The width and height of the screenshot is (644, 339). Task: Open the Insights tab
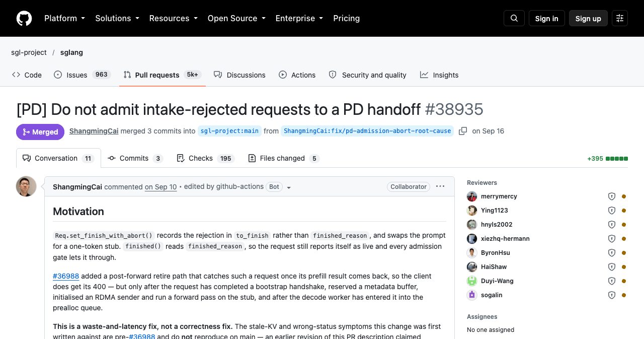coord(439,75)
